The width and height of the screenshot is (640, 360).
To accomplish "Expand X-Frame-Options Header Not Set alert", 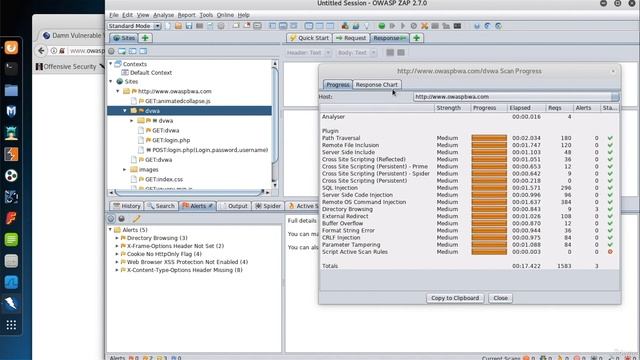I will coord(117,246).
